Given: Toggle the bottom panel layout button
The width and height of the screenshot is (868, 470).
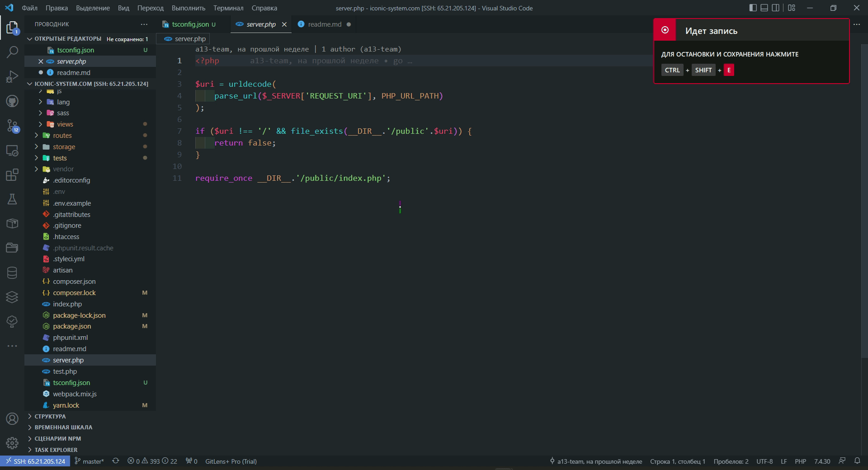Looking at the screenshot, I should tap(764, 8).
